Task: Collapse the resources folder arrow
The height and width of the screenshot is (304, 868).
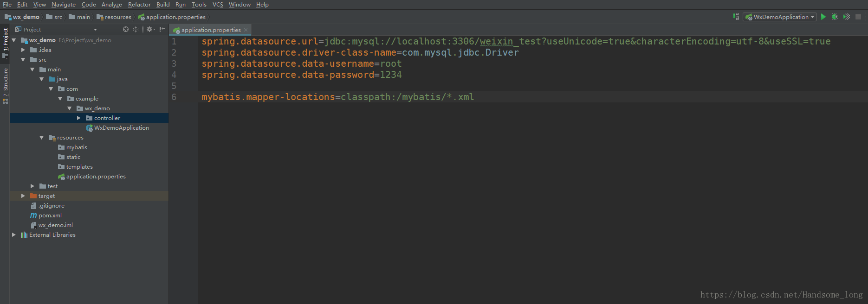Action: tap(42, 138)
